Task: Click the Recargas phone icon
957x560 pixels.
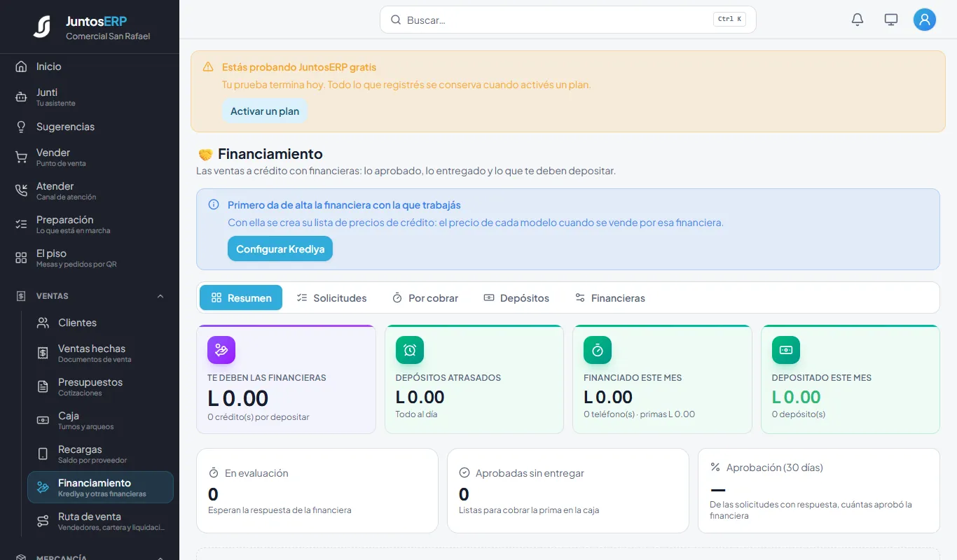Action: pyautogui.click(x=43, y=454)
